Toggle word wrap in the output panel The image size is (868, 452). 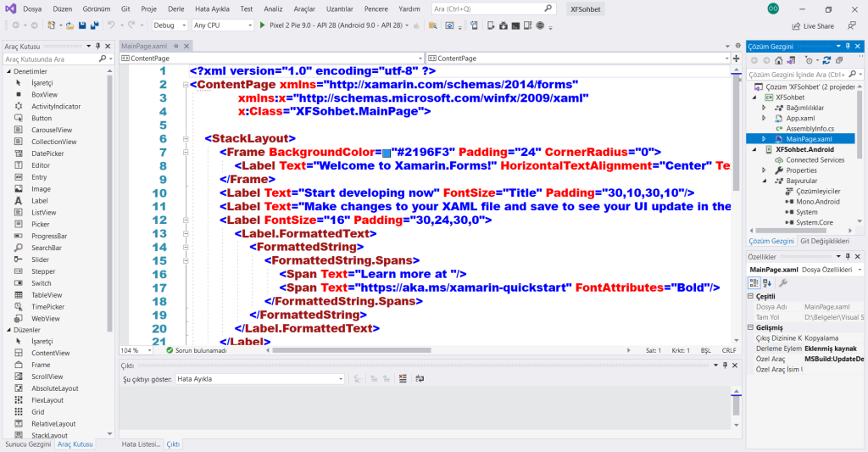(419, 378)
